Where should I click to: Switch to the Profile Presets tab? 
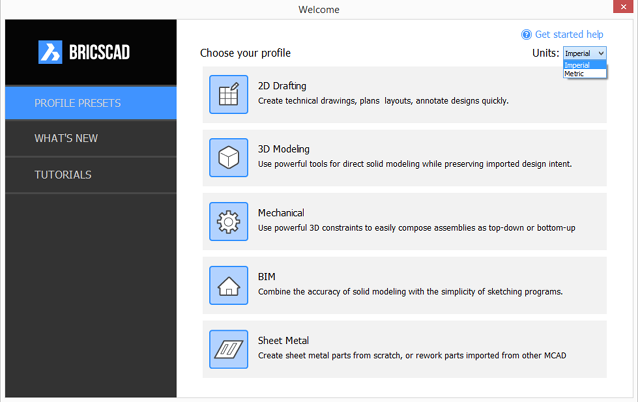click(91, 103)
